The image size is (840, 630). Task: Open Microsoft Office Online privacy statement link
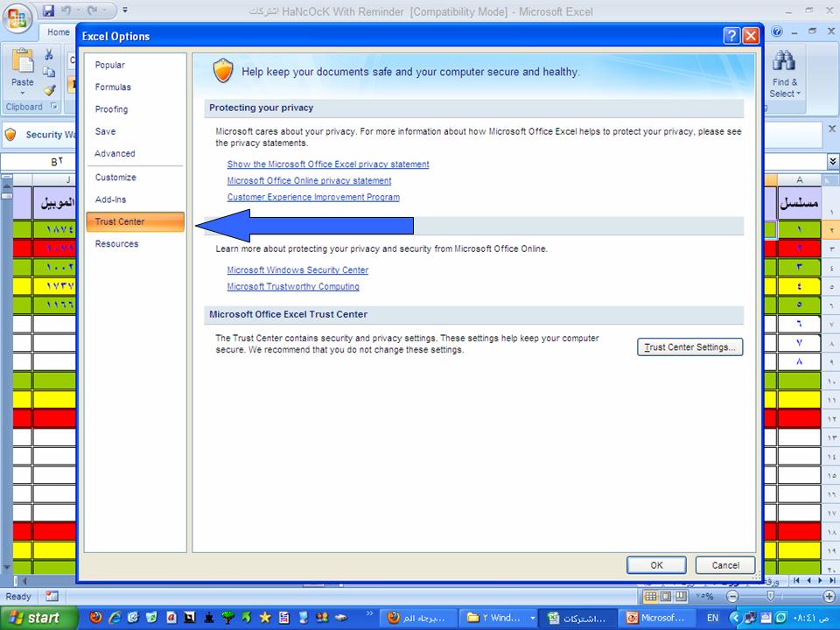309,180
